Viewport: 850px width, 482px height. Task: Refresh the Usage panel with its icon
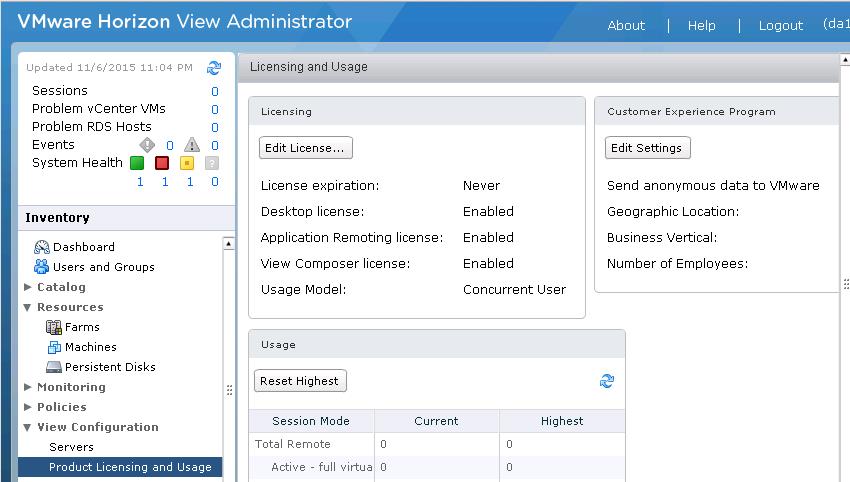pos(606,381)
